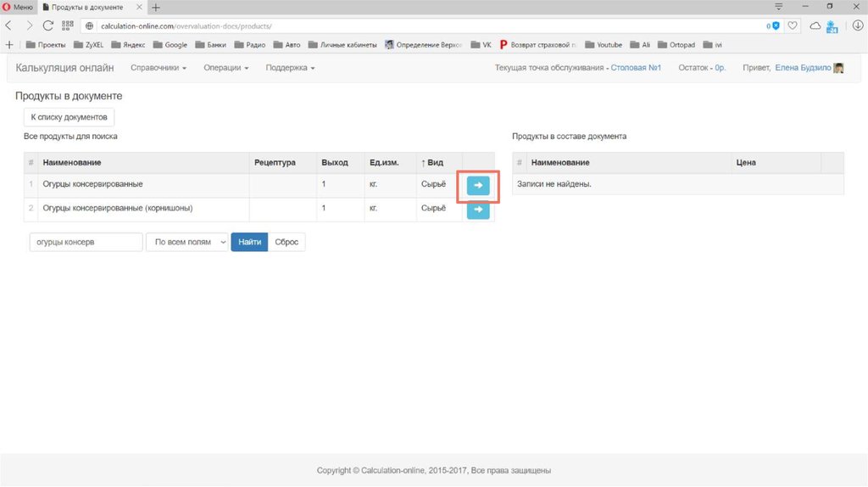This screenshot has width=868, height=487.
Task: Reload the page with the refresh icon
Action: click(x=48, y=25)
